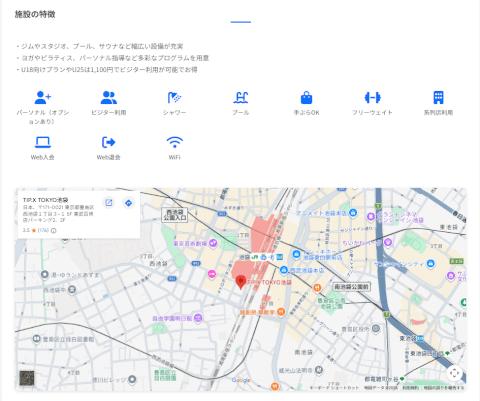Click the free weight dumbbell icon
The width and height of the screenshot is (480, 401).
point(372,98)
